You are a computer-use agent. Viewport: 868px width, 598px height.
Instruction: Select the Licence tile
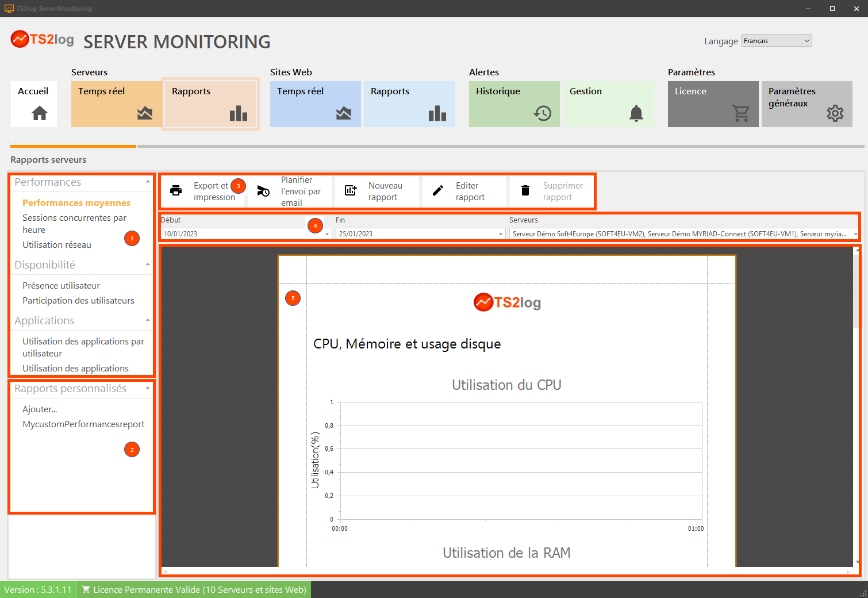(713, 104)
